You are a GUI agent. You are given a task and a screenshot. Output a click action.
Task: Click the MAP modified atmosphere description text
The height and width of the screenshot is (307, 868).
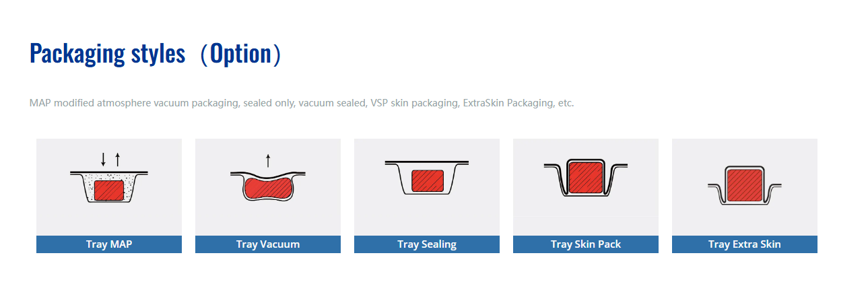302,104
